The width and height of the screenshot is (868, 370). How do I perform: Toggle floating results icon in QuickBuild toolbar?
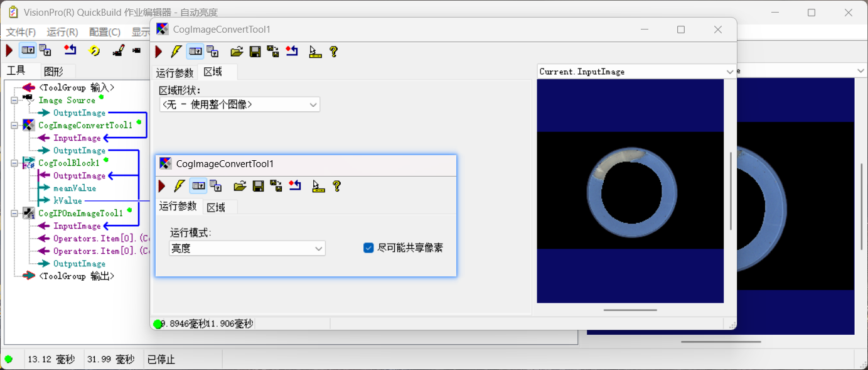tap(28, 51)
